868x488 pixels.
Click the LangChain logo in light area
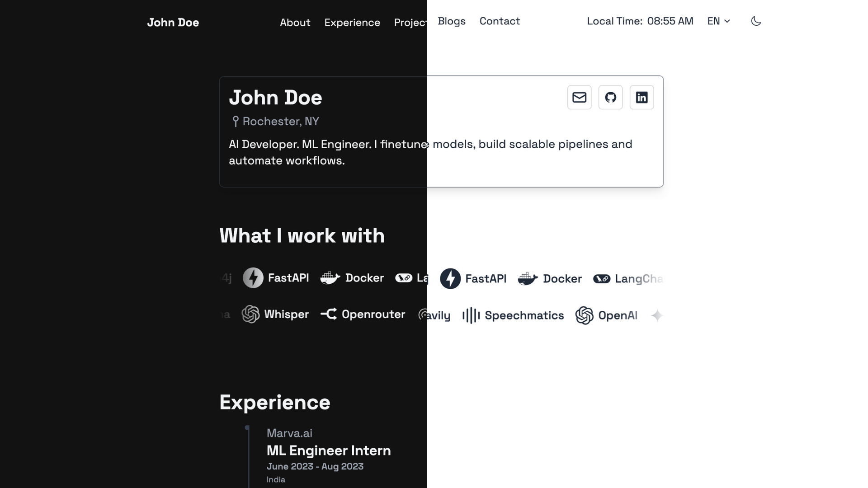pos(602,279)
